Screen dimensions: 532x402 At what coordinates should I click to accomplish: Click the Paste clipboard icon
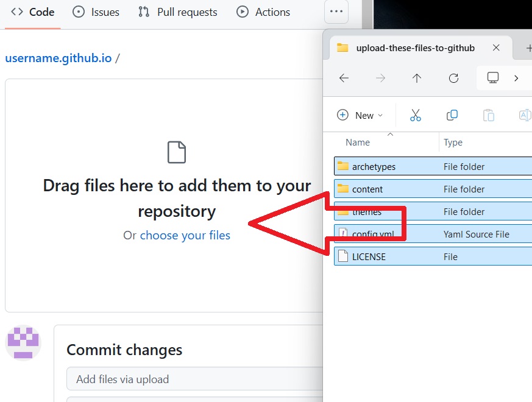click(489, 115)
